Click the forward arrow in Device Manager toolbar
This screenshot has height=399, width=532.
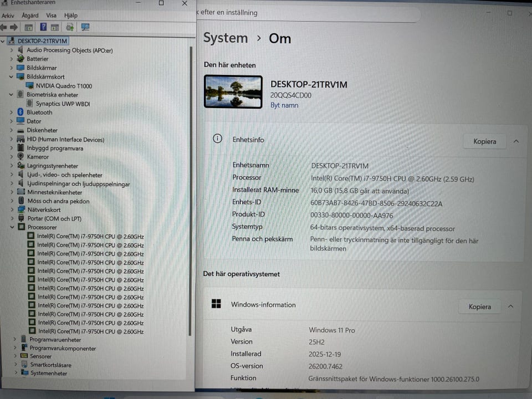point(14,27)
